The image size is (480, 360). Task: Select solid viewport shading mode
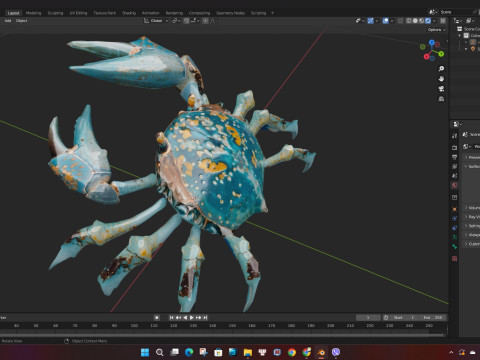pyautogui.click(x=415, y=21)
